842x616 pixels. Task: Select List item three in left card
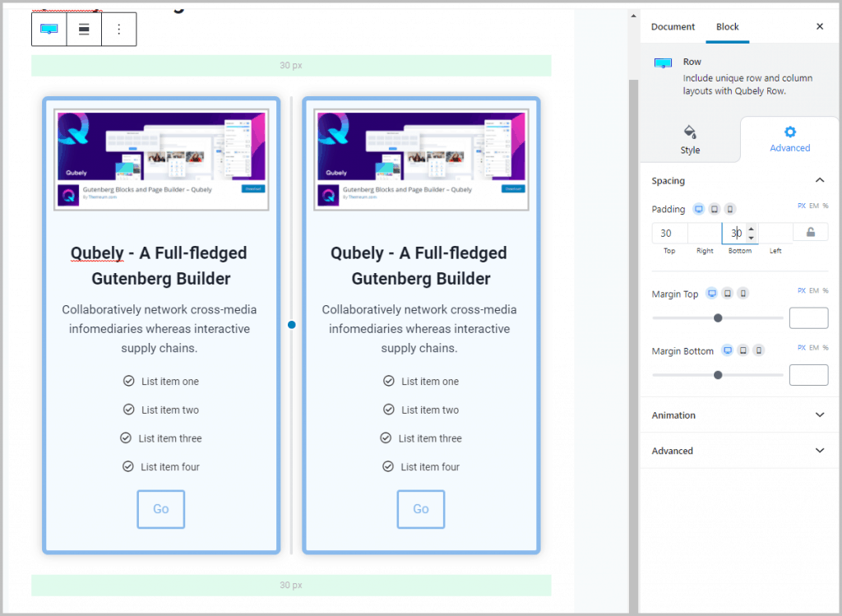pyautogui.click(x=170, y=438)
